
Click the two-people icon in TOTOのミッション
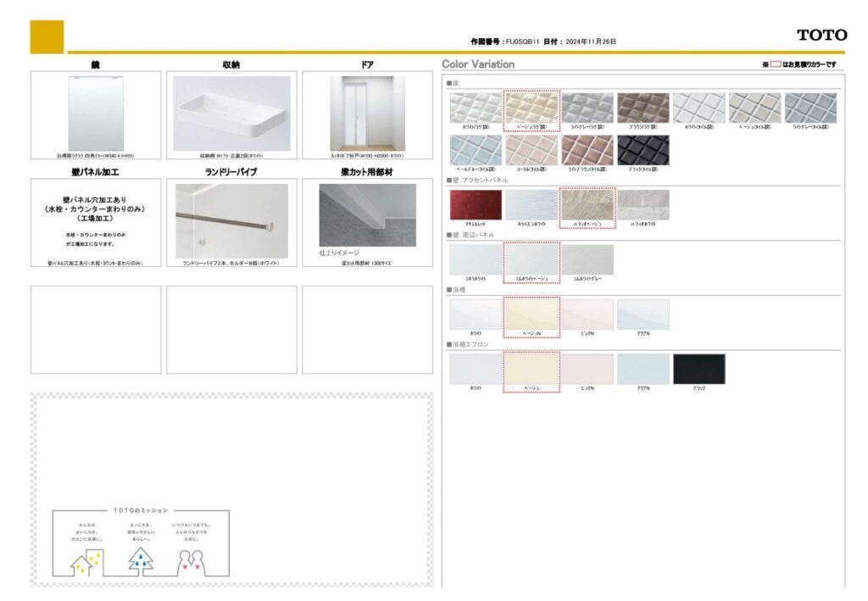pyautogui.click(x=191, y=561)
